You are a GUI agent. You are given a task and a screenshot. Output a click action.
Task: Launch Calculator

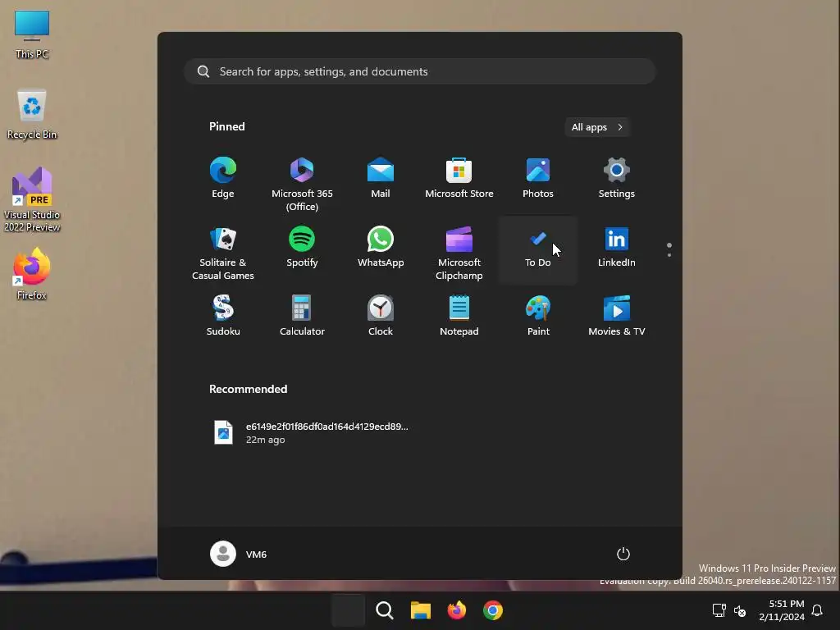302,316
